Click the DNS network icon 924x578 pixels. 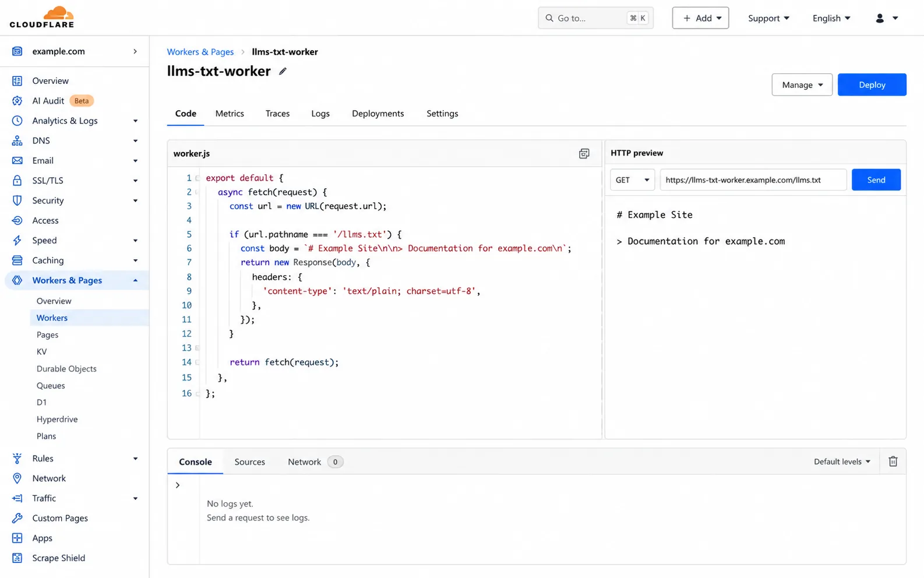17,140
